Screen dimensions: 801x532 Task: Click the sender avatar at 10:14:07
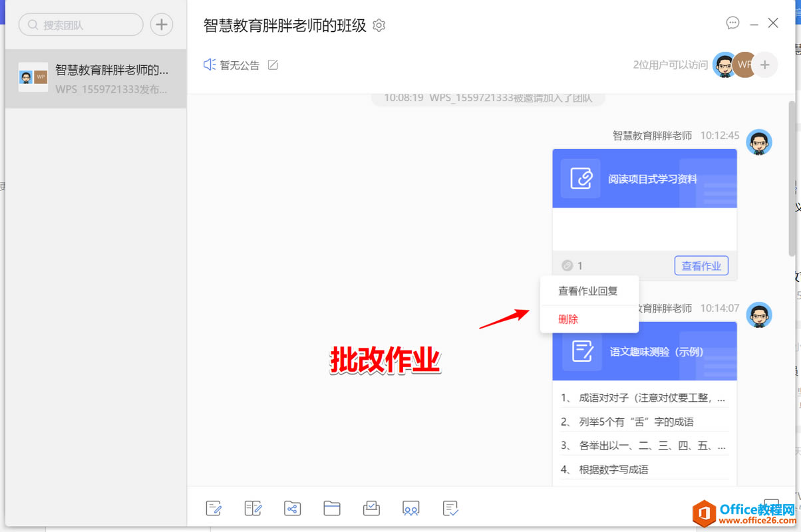tap(759, 315)
